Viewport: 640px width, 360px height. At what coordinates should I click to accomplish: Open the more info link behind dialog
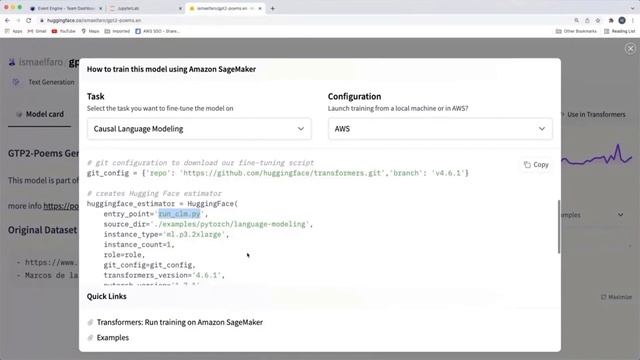61,206
